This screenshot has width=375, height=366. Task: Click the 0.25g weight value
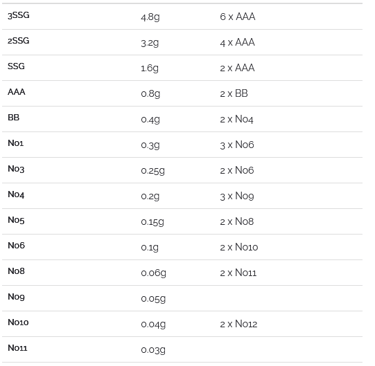pyautogui.click(x=153, y=171)
